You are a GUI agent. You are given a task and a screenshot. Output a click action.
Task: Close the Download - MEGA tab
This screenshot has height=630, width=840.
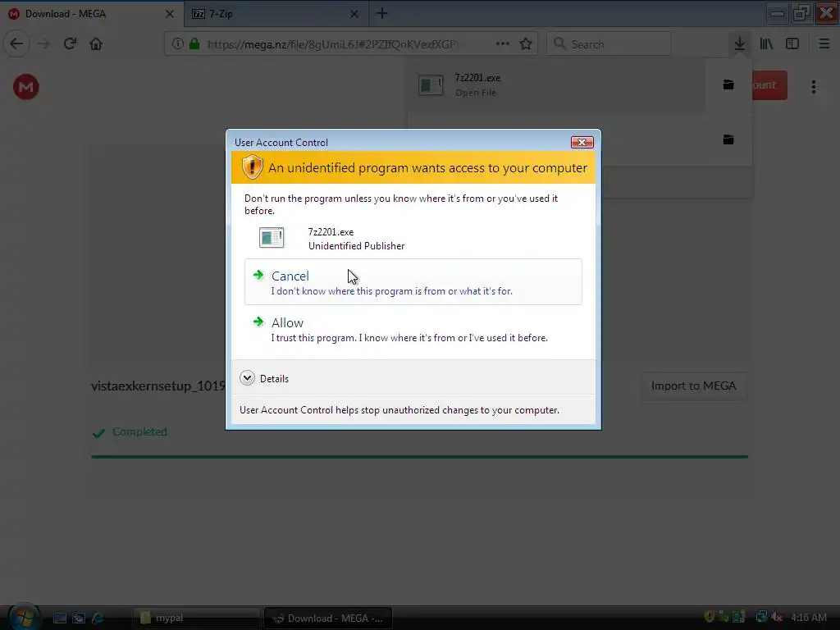[169, 14]
